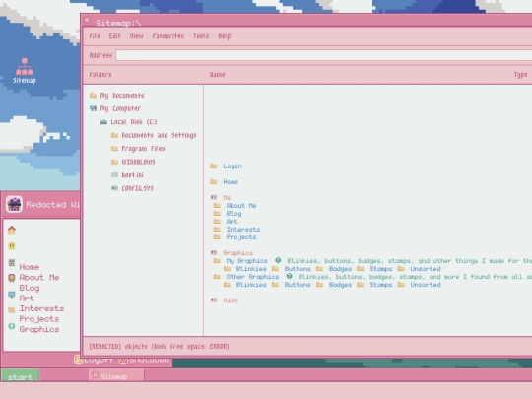Click the yellow smiley icon in start menu
Screen dimensions: 532x399
(12, 246)
